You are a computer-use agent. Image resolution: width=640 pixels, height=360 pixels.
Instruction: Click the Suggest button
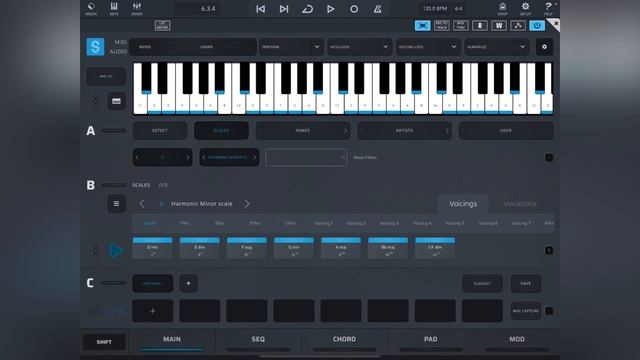482,283
